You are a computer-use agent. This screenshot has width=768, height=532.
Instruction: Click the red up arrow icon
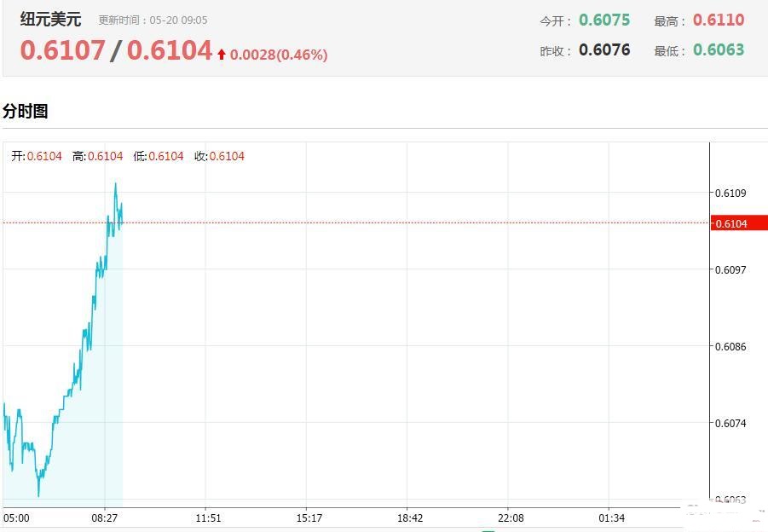pos(222,55)
